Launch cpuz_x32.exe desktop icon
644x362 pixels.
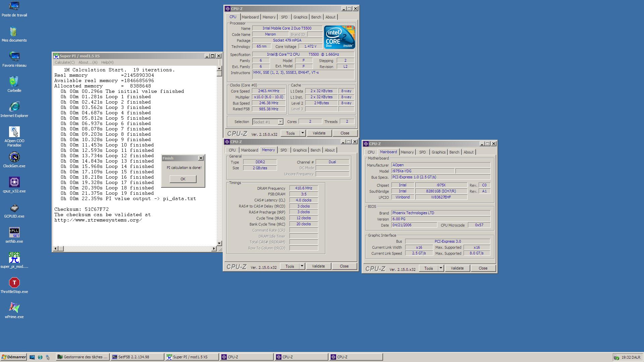pos(14,185)
